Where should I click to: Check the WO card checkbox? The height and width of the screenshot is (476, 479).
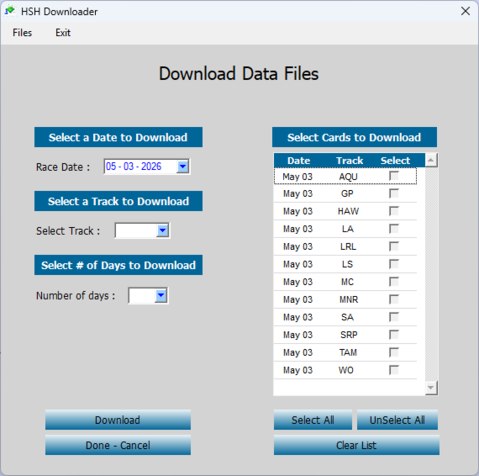point(394,370)
